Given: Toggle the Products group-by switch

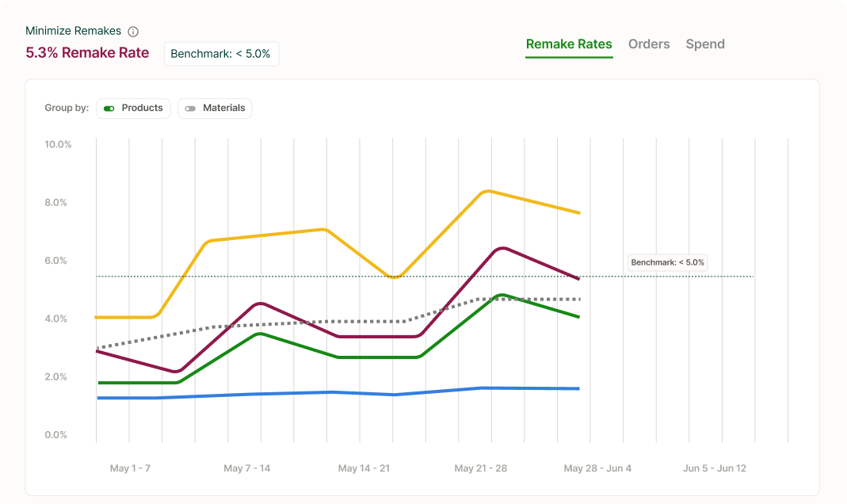Looking at the screenshot, I should (109, 109).
